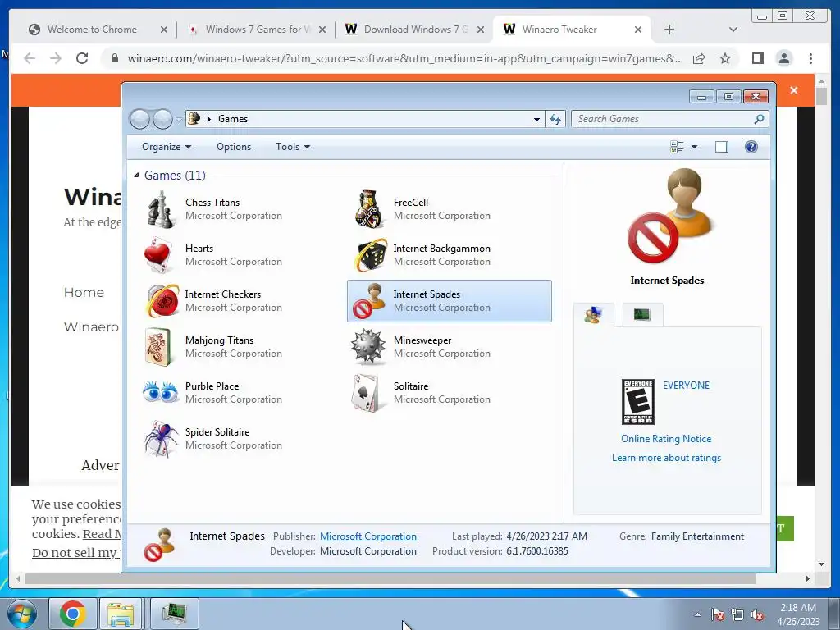Click the Chrome back navigation arrow
840x630 pixels.
(30, 58)
